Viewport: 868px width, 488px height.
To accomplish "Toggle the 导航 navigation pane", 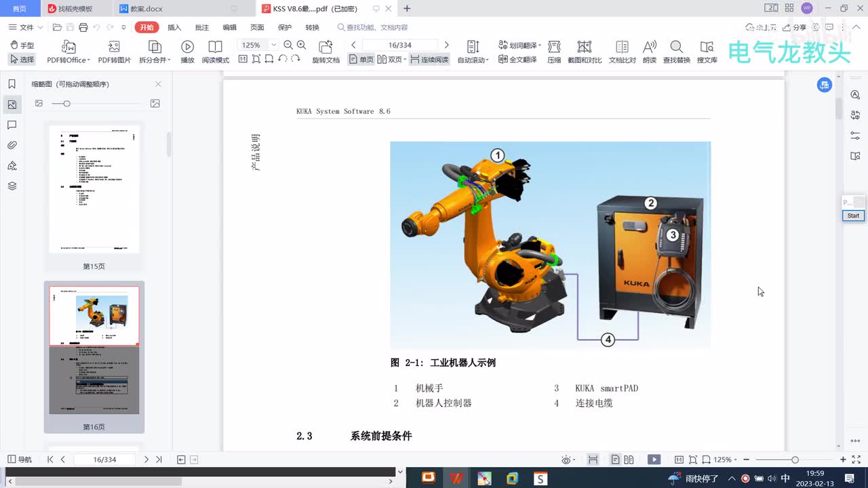I will tap(19, 459).
